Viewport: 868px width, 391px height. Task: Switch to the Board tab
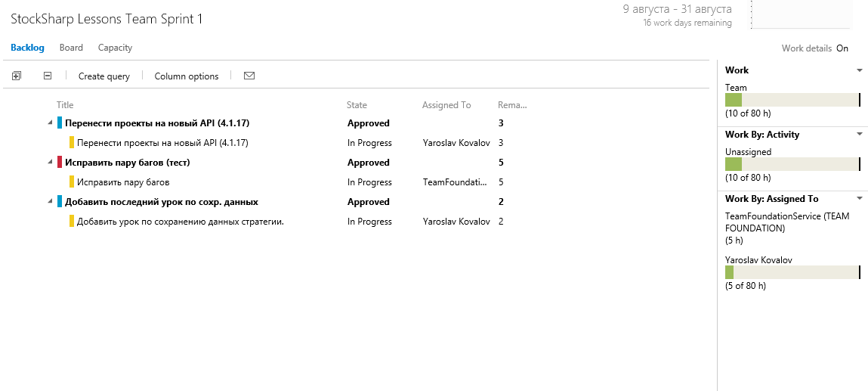[71, 48]
